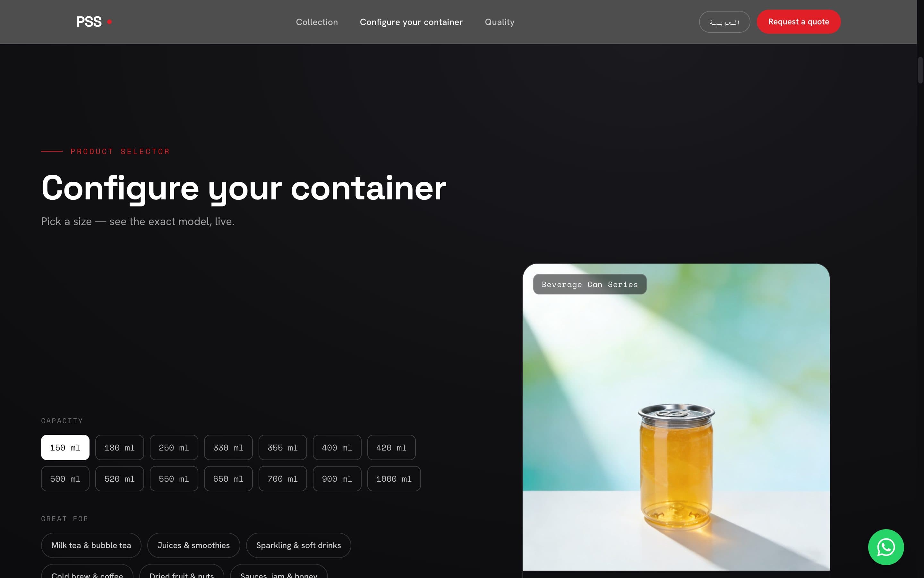Viewport: 924px width, 578px height.
Task: Switch language to Arabic
Action: point(724,22)
